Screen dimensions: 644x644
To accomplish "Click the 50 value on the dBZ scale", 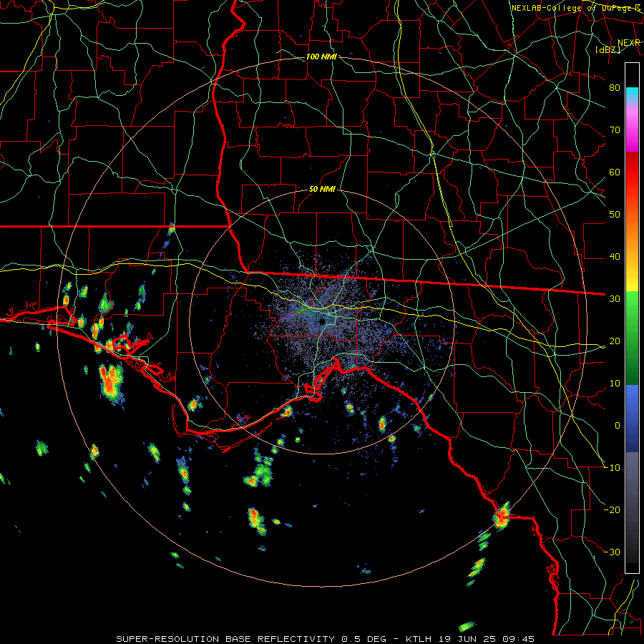I will click(615, 215).
